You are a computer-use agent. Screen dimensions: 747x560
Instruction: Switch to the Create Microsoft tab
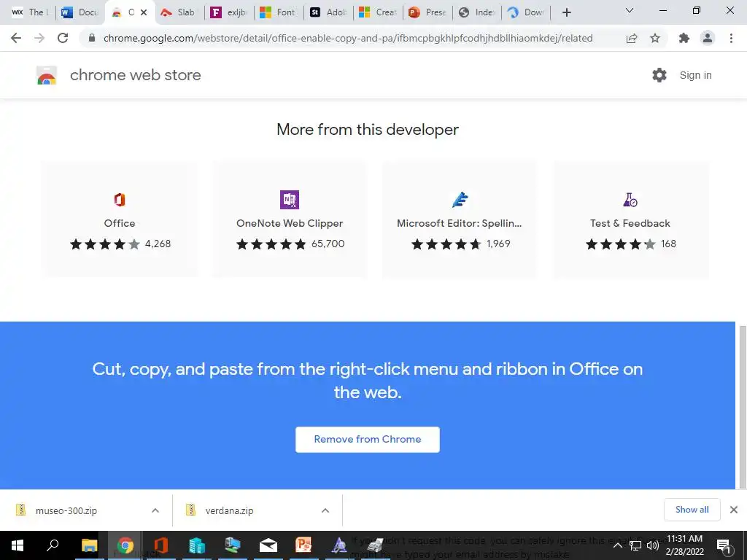[x=379, y=12]
